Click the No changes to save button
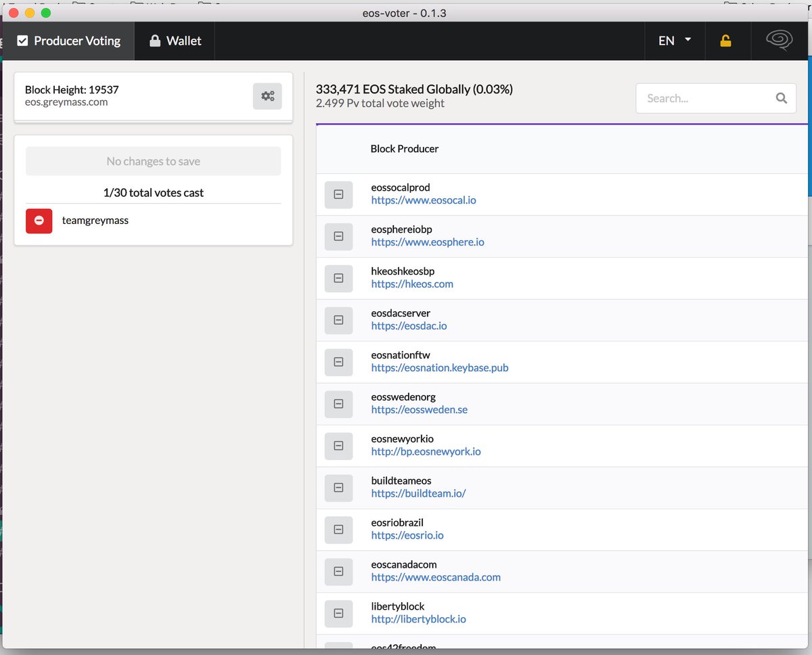812x655 pixels. coord(153,161)
